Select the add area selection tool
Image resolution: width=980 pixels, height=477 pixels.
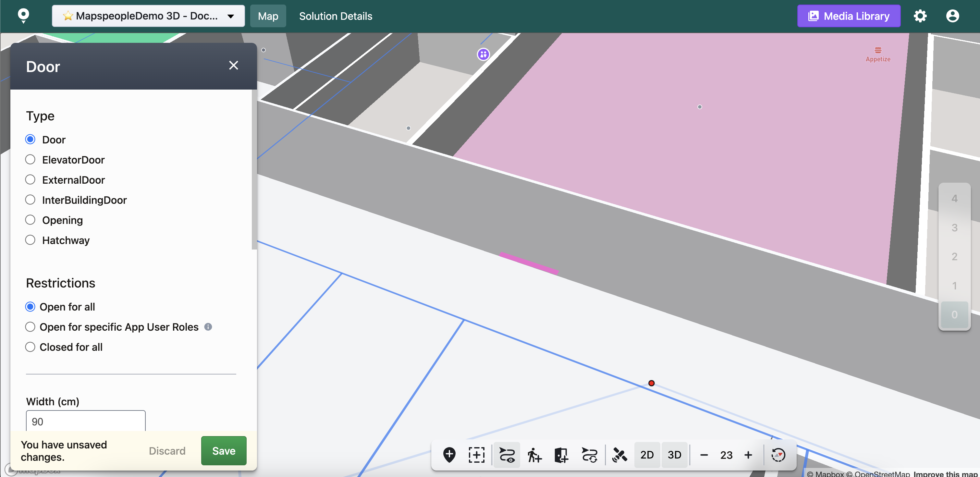[477, 455]
